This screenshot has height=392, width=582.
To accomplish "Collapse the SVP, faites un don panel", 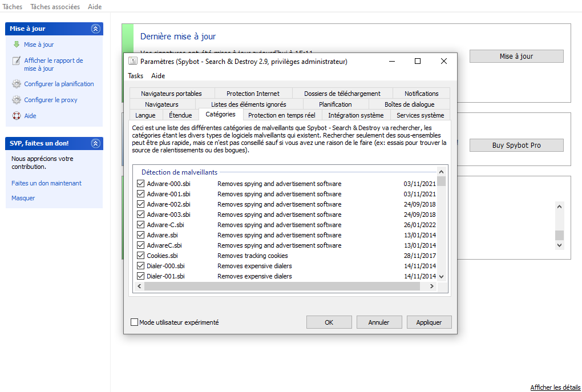I will (x=96, y=143).
